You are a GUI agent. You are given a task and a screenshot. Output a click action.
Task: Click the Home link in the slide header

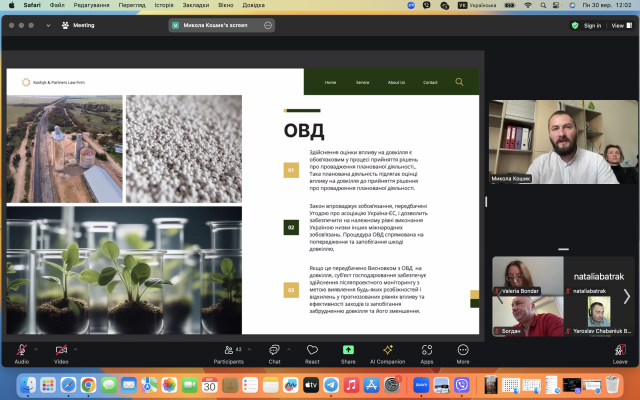330,82
